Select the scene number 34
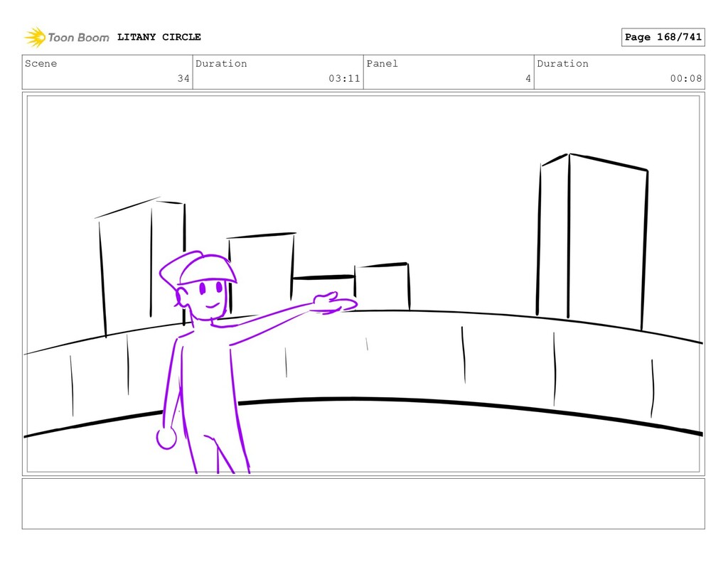Screen dimensions: 728x562 click(183, 78)
